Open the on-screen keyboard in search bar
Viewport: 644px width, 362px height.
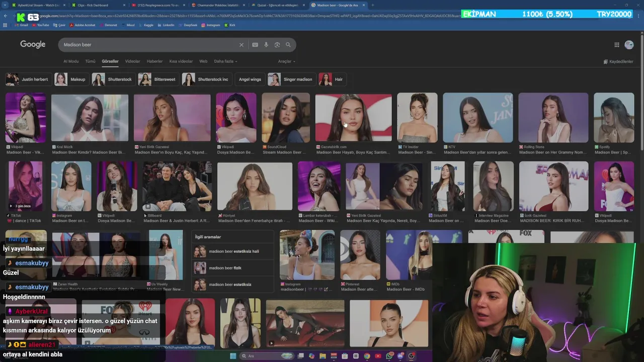pos(255,45)
